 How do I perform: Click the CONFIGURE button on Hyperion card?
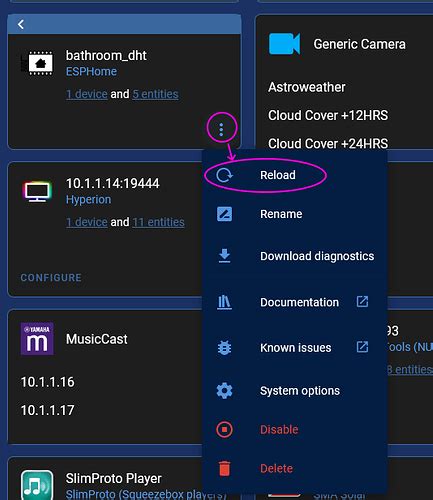[x=51, y=278]
